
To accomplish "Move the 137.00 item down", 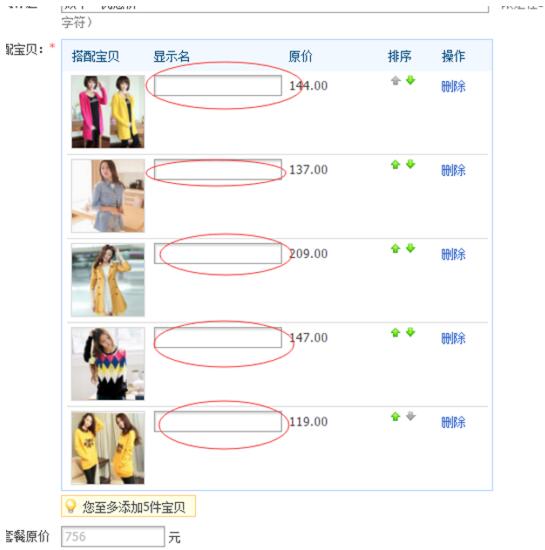I will pyautogui.click(x=411, y=164).
